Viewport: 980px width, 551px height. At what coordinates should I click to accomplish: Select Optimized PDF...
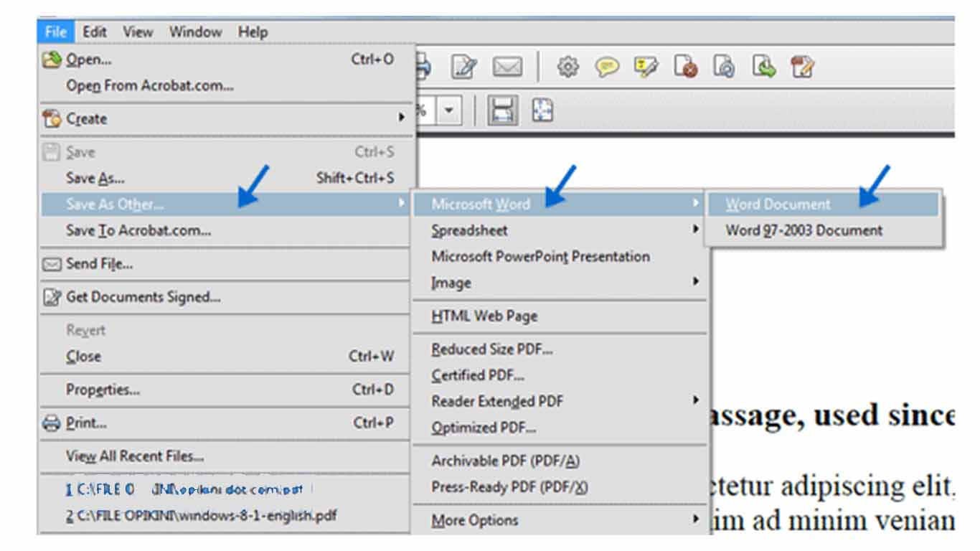click(x=561, y=428)
